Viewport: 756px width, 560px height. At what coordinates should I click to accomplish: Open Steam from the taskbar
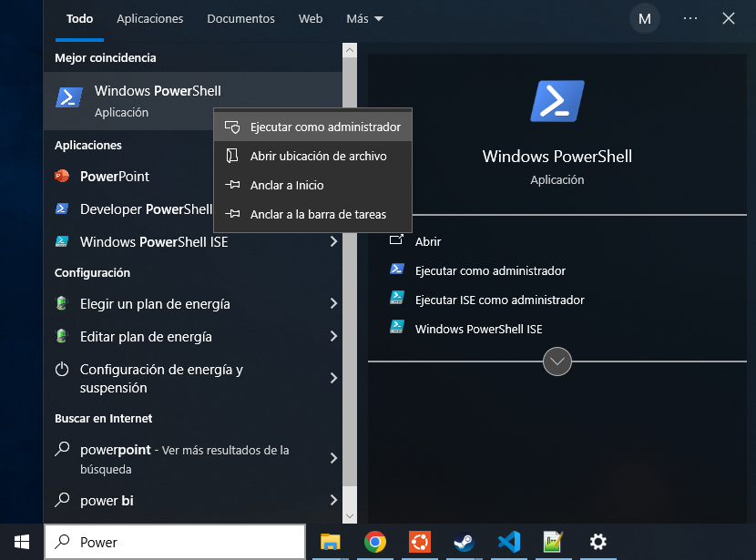coord(464,542)
